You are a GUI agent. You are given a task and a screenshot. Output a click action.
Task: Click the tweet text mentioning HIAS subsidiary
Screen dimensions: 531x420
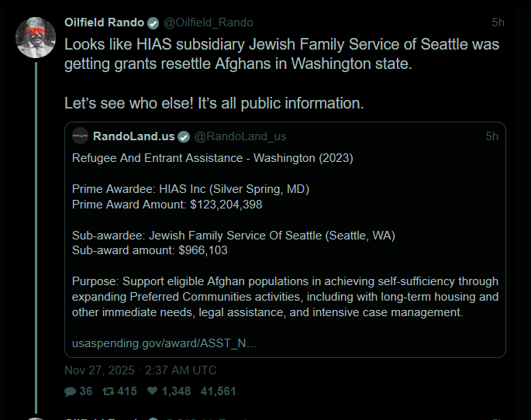coord(281,54)
